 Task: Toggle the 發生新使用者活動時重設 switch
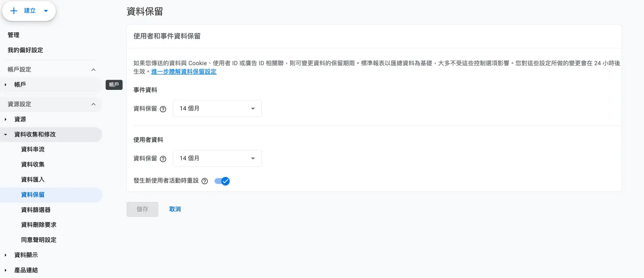tap(222, 181)
